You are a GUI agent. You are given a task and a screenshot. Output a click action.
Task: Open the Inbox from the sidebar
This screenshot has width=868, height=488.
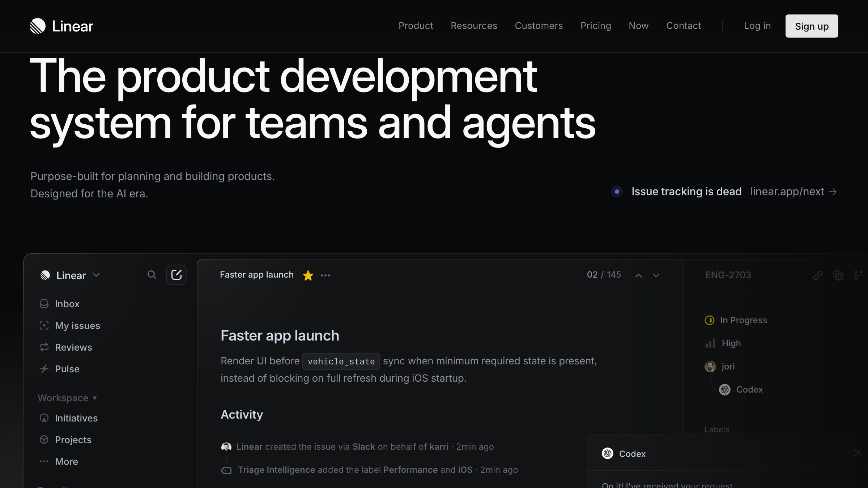point(67,304)
